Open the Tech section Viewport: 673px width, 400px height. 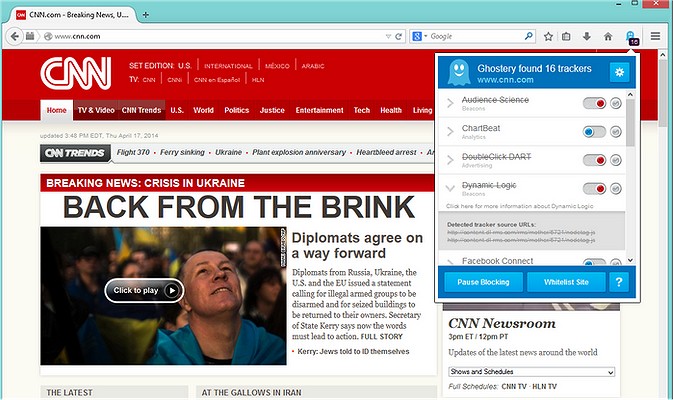click(x=362, y=110)
